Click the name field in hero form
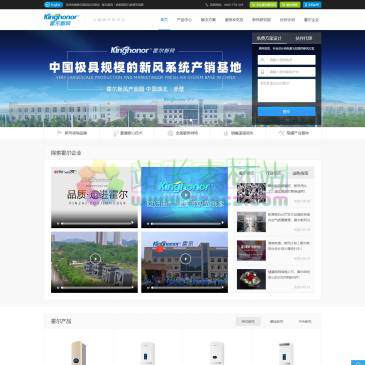 coord(286,60)
